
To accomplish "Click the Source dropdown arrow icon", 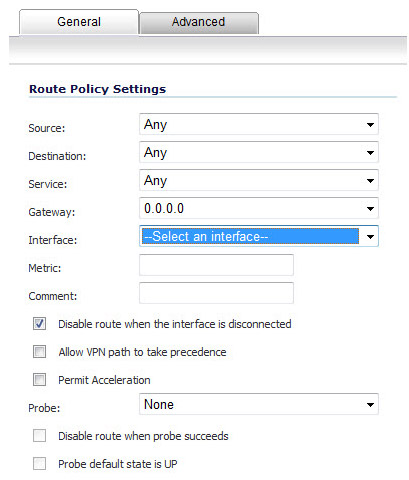I will [x=370, y=125].
